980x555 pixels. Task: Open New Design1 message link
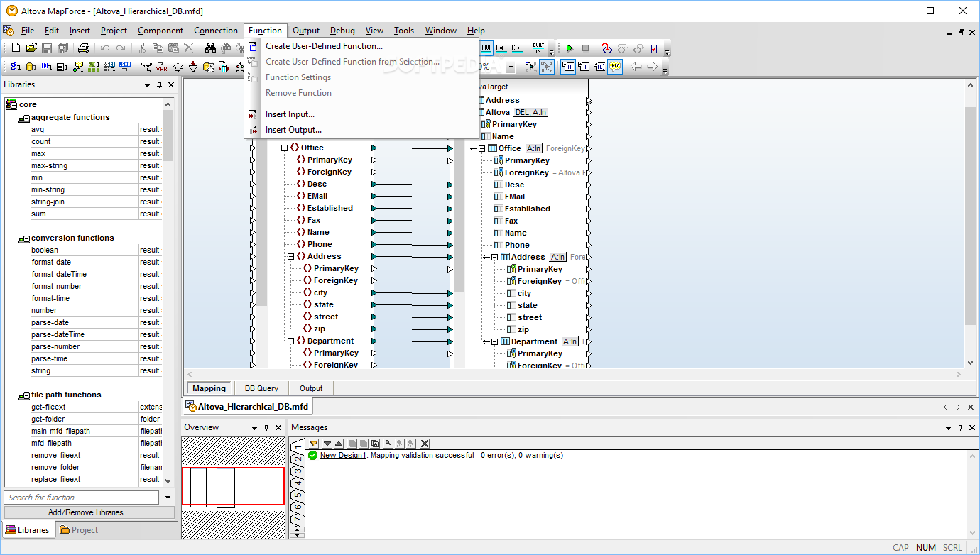click(342, 455)
